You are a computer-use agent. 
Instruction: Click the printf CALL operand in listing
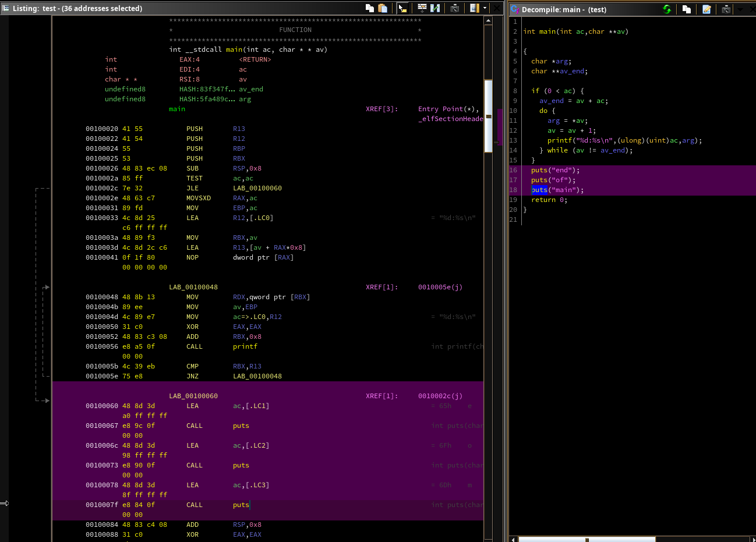coord(245,346)
